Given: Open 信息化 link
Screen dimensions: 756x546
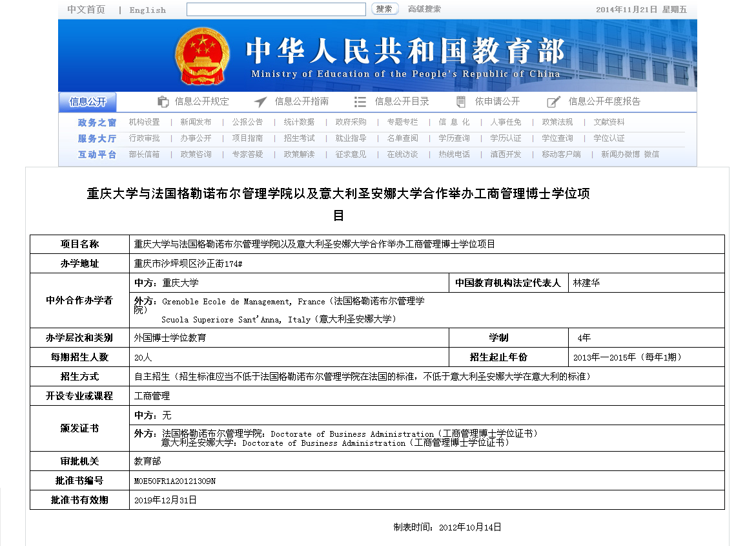Looking at the screenshot, I should (x=454, y=122).
